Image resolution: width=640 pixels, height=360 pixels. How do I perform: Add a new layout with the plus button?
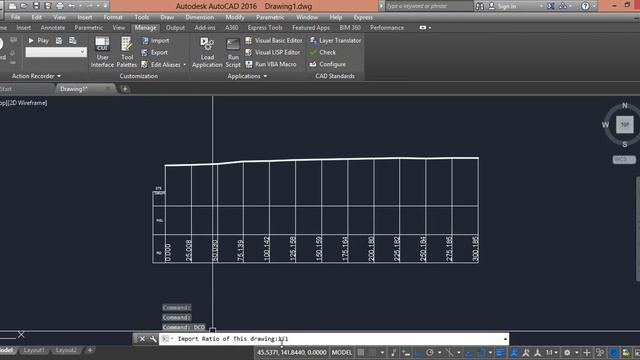pyautogui.click(x=90, y=350)
